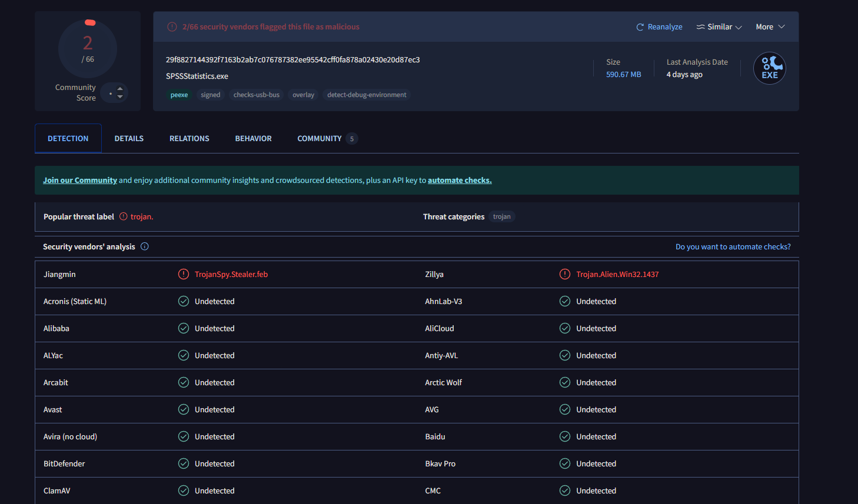Click the Antiy-AVL undetected checkmark icon
Screen dimensions: 858x504
coord(565,355)
